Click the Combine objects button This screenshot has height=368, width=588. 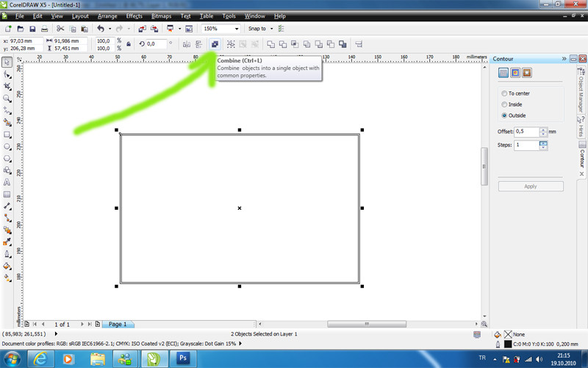(x=215, y=44)
